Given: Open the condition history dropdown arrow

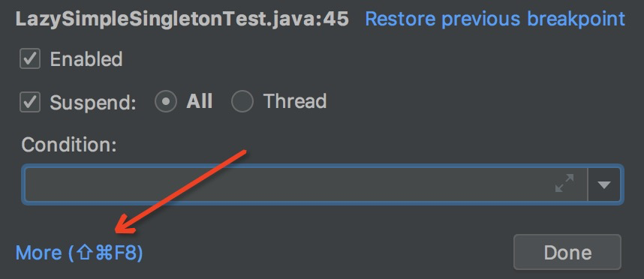Looking at the screenshot, I should coord(604,184).
